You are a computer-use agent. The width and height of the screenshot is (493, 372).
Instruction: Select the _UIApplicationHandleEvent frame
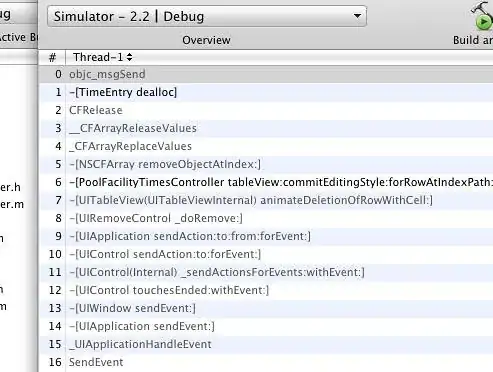(x=266, y=344)
